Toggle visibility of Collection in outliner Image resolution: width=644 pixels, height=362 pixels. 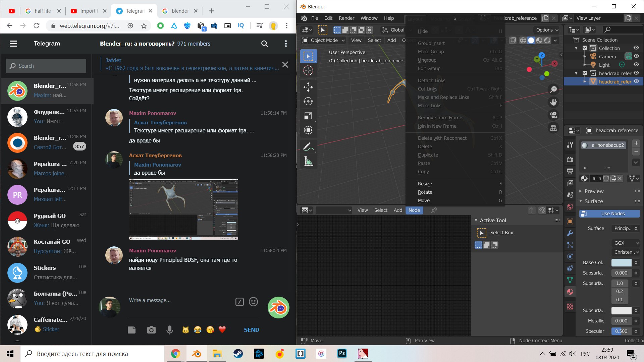(636, 48)
